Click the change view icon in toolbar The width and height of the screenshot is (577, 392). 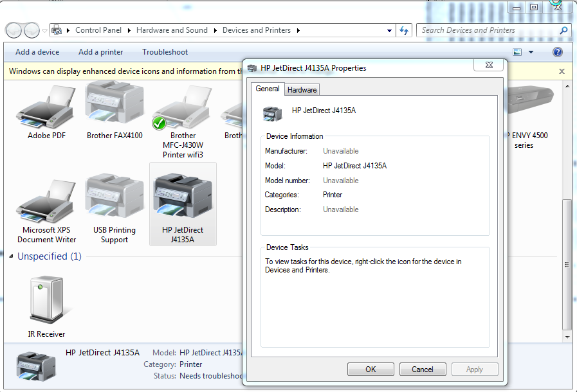[517, 52]
